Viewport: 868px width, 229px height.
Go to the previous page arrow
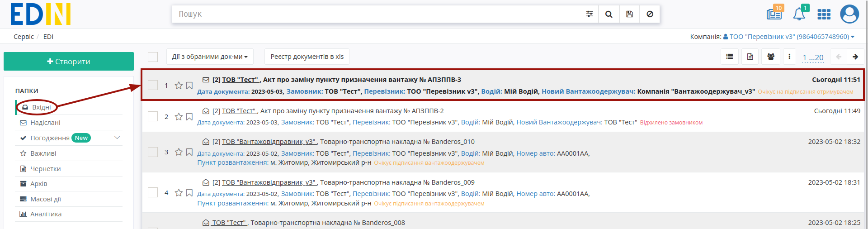pos(839,57)
